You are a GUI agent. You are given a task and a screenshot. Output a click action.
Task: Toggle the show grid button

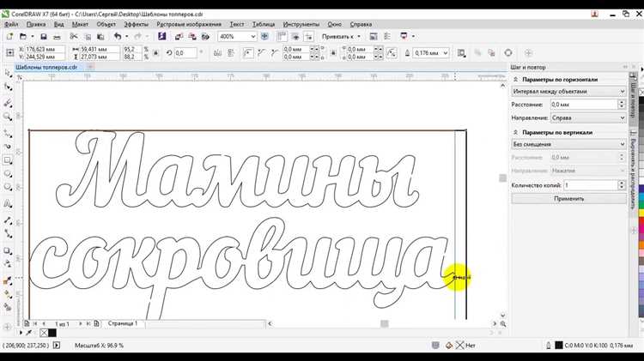[x=295, y=37]
